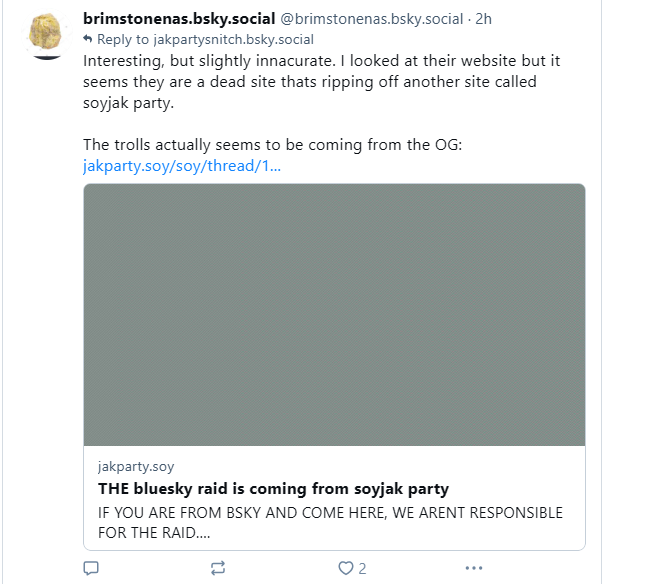Follow the jakparty.soy/soy/thread/1... link
Screen dimensions: 668x584
pyautogui.click(x=181, y=165)
